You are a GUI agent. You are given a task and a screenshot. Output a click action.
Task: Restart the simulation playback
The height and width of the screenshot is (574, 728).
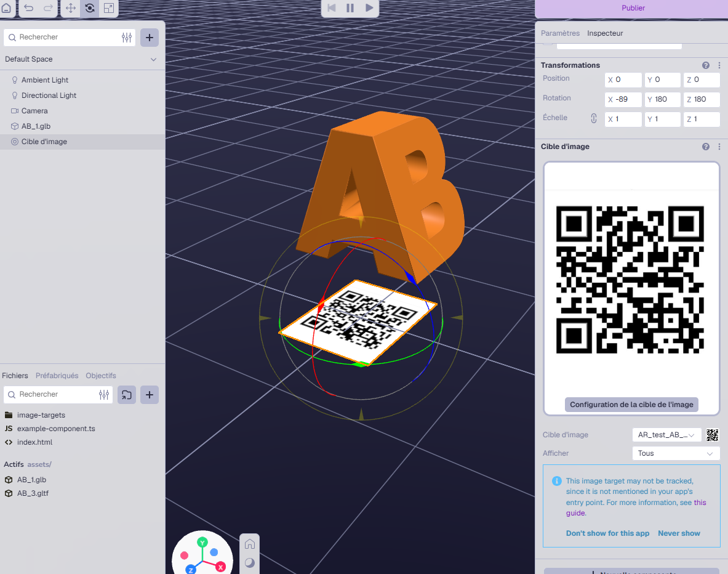332,8
